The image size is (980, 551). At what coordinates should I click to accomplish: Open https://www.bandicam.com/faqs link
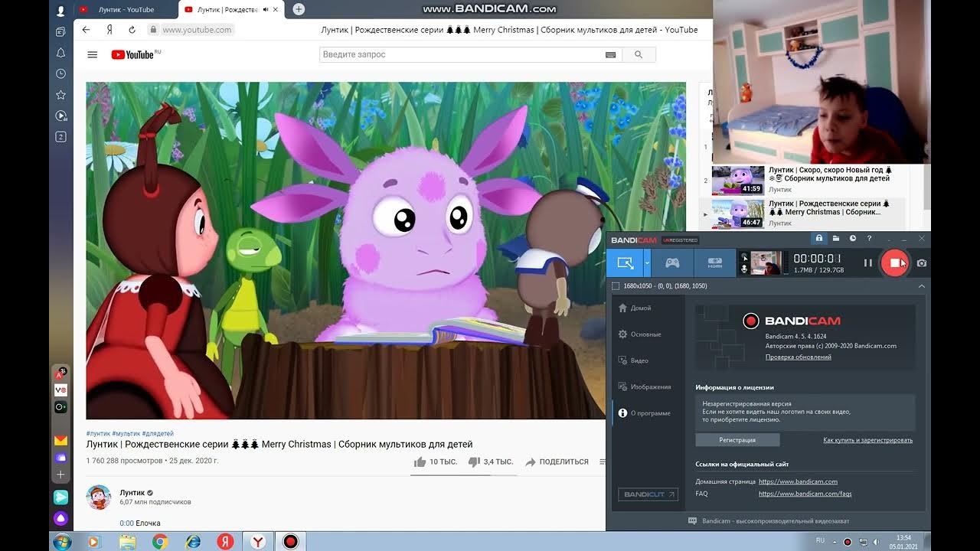point(805,494)
